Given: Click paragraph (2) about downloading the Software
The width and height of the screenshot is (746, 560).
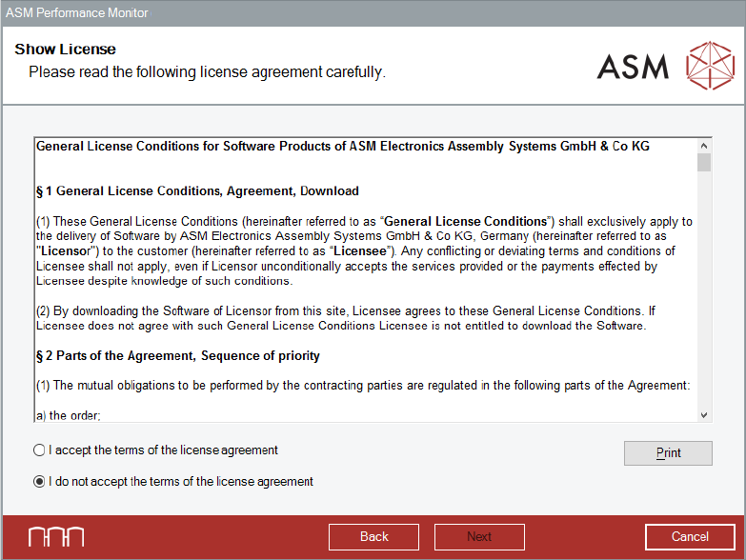Looking at the screenshot, I should (x=345, y=318).
